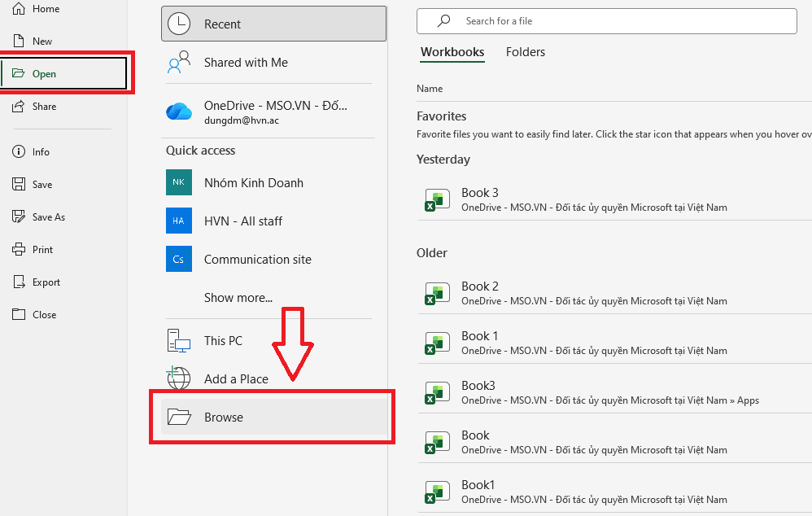Image resolution: width=812 pixels, height=516 pixels.
Task: Switch to the Folders tab
Action: click(x=525, y=52)
